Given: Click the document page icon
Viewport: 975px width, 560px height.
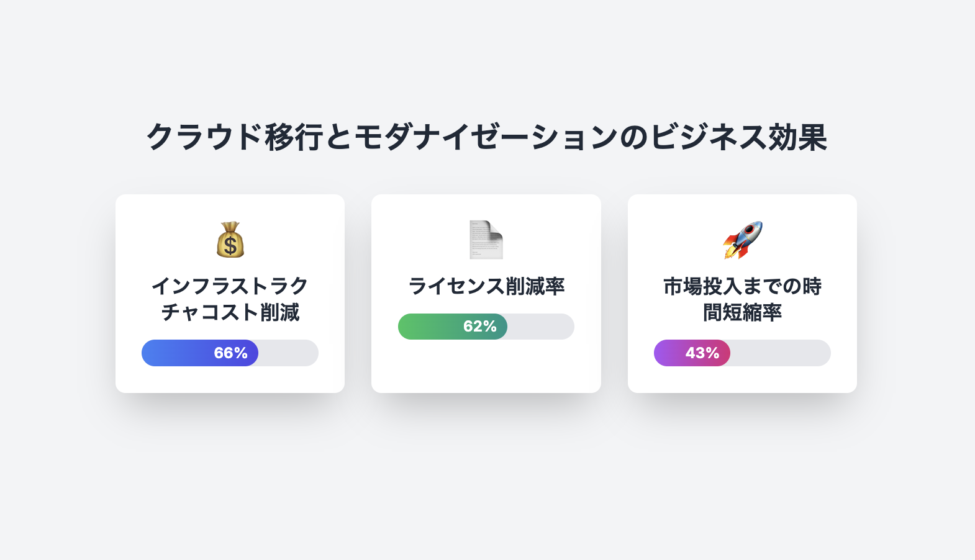Looking at the screenshot, I should coord(486,240).
